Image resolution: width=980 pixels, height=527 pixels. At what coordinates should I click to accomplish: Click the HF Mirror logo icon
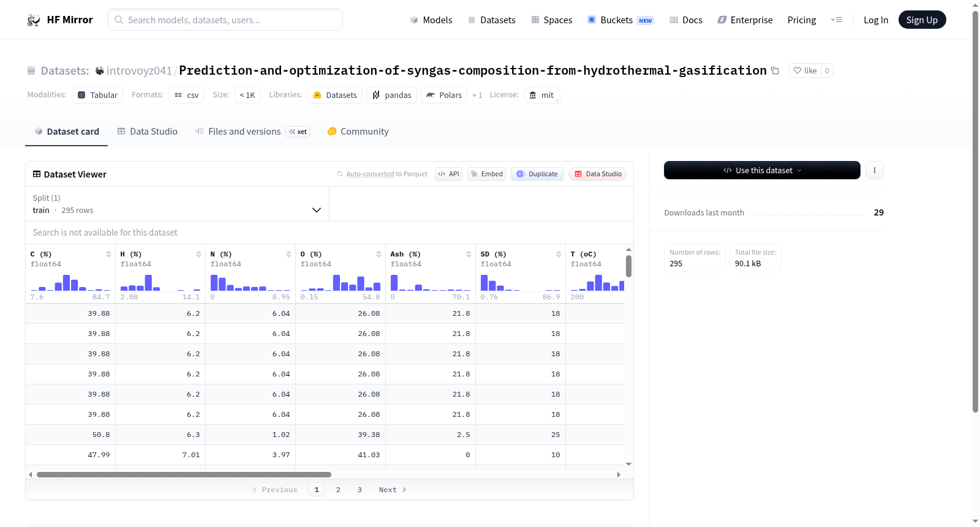[x=34, y=20]
